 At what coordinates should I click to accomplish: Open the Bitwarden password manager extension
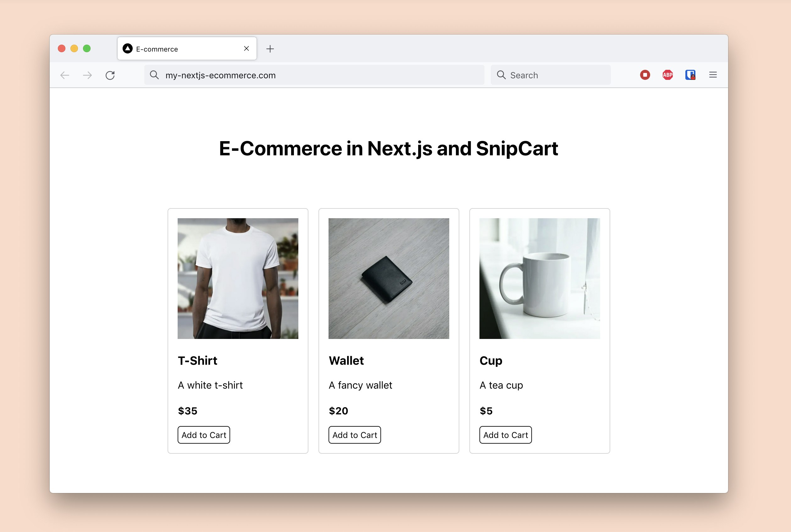pos(691,75)
